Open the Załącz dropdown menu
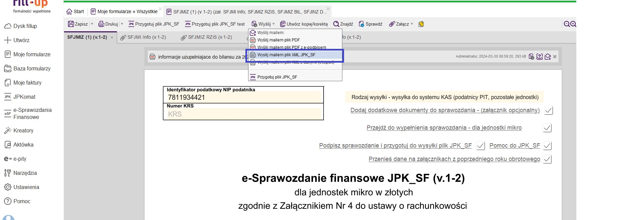 (x=401, y=24)
